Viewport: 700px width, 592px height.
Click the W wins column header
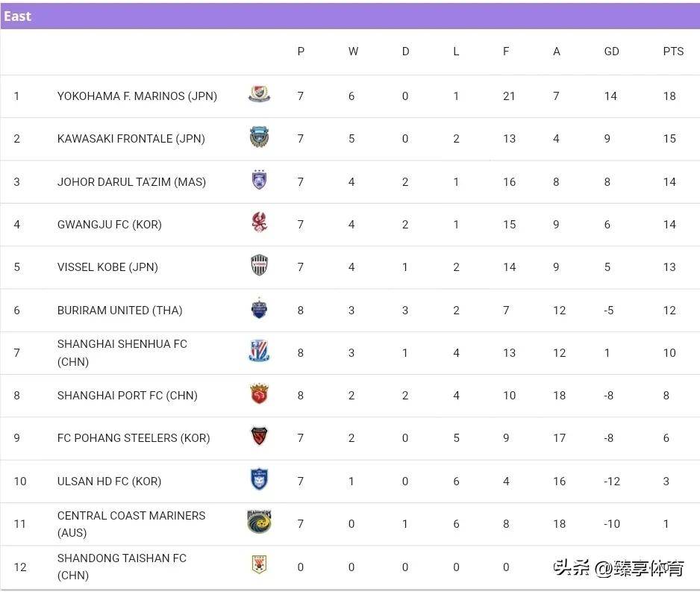[353, 52]
